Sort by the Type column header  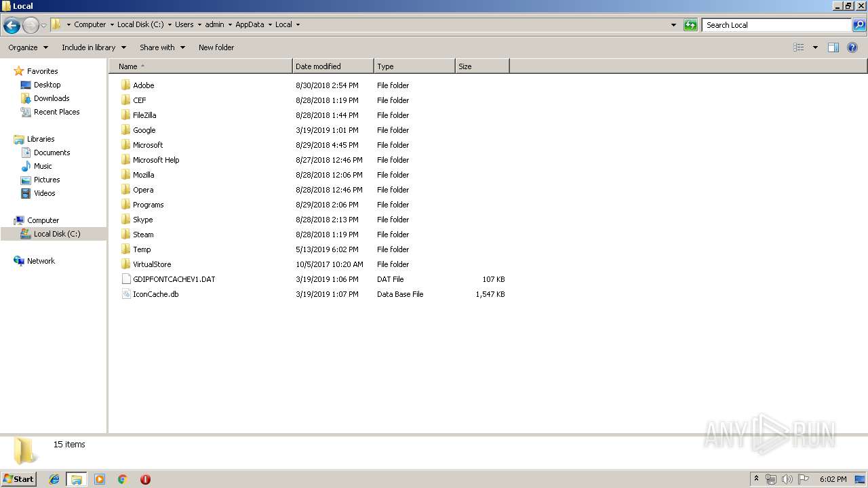pos(414,66)
